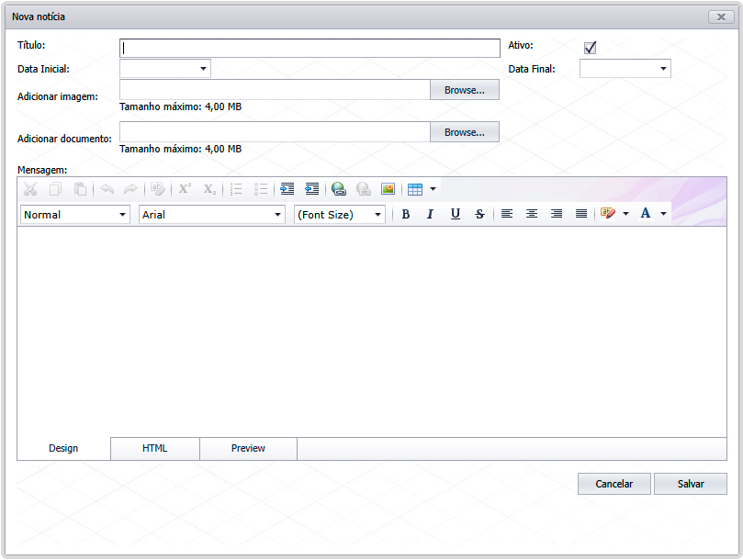Decrease indent with the outdent icon
The image size is (743, 560).
pos(311,189)
